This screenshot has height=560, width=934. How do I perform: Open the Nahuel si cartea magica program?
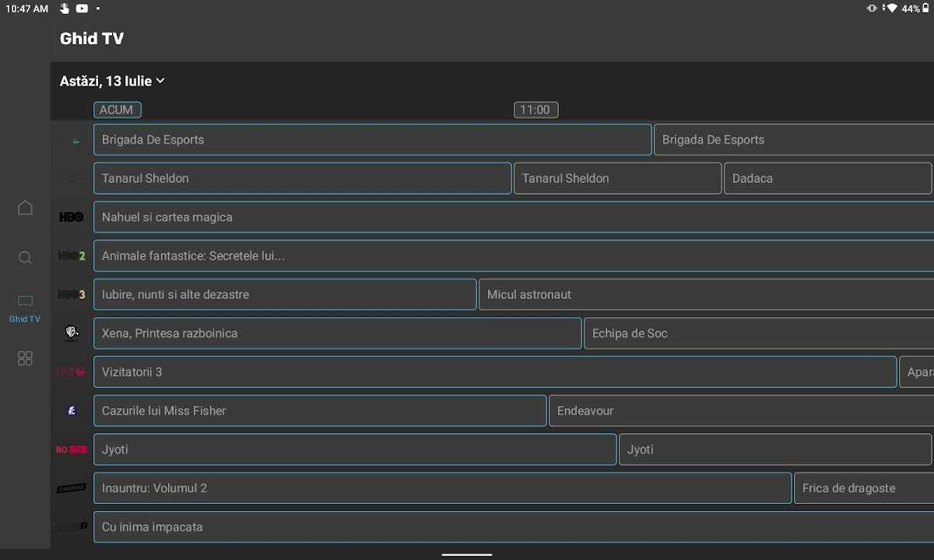point(514,217)
